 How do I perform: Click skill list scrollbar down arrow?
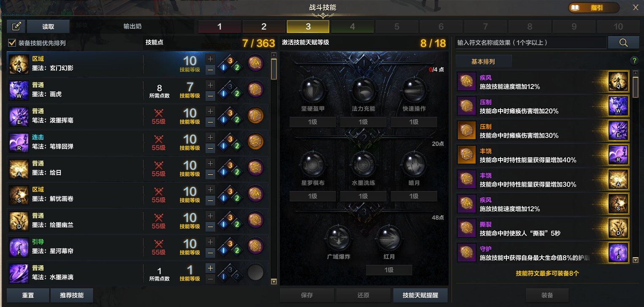(273, 282)
